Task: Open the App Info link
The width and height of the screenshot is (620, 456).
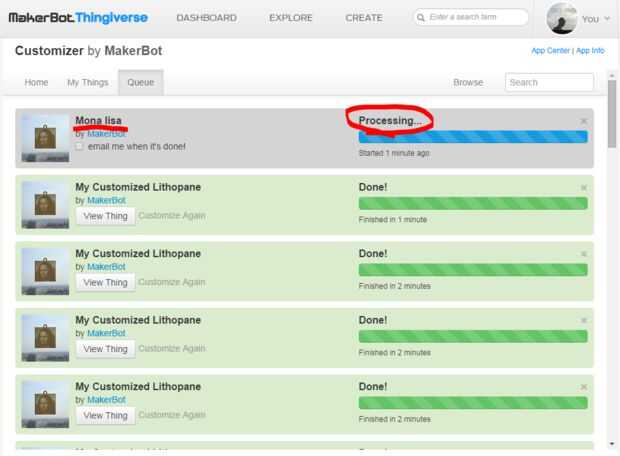Action: click(590, 51)
